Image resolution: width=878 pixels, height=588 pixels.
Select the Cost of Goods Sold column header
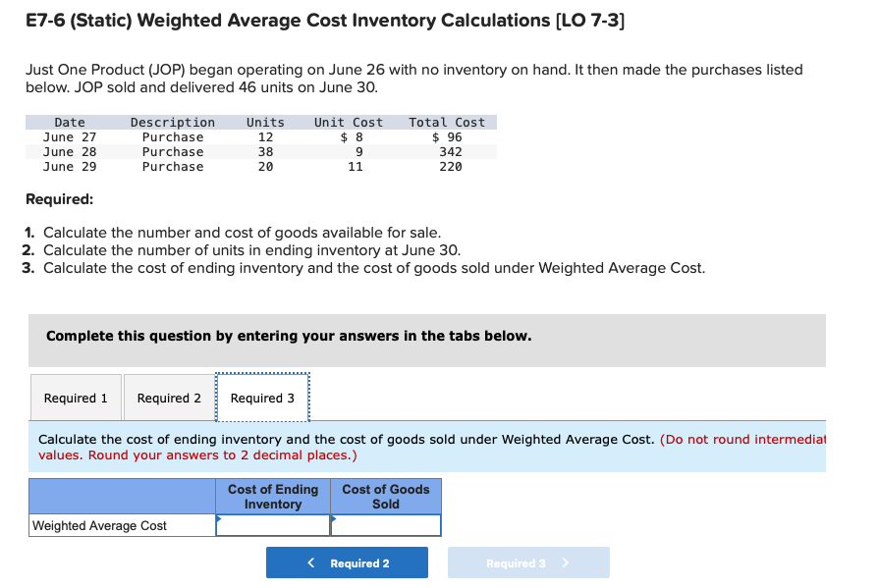[385, 496]
